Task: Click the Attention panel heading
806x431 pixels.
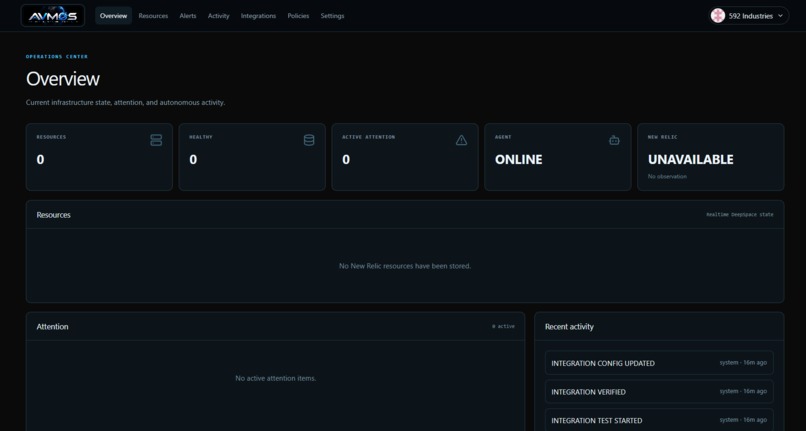Action: point(52,327)
